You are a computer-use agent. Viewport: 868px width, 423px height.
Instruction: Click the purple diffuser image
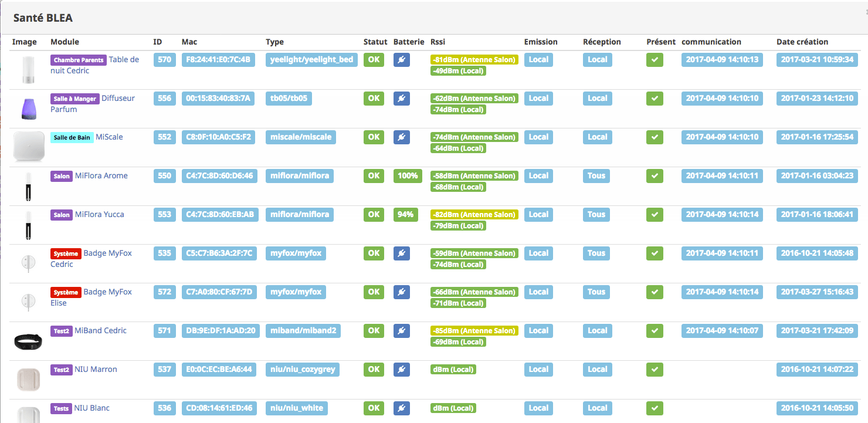29,109
